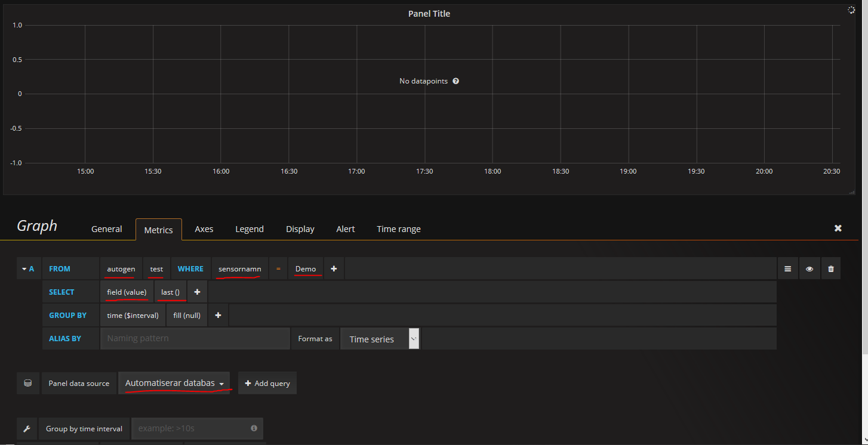Image resolution: width=868 pixels, height=445 pixels.
Task: Add a SELECT function with the plus button
Action: [x=197, y=292]
